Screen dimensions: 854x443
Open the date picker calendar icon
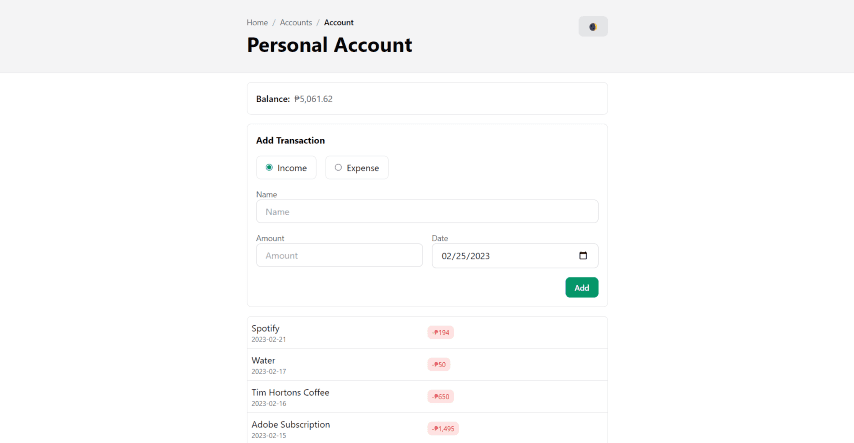pyautogui.click(x=583, y=256)
